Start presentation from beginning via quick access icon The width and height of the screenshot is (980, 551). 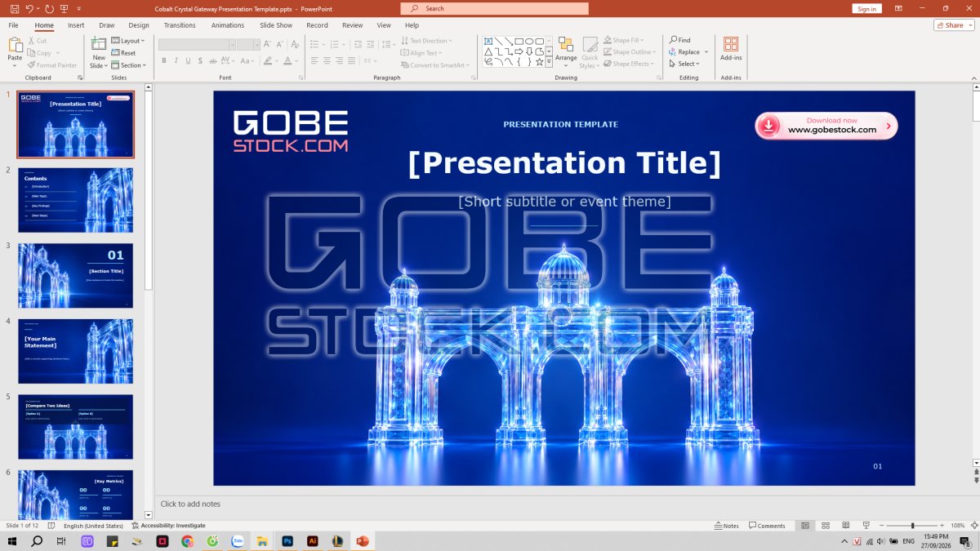65,8
